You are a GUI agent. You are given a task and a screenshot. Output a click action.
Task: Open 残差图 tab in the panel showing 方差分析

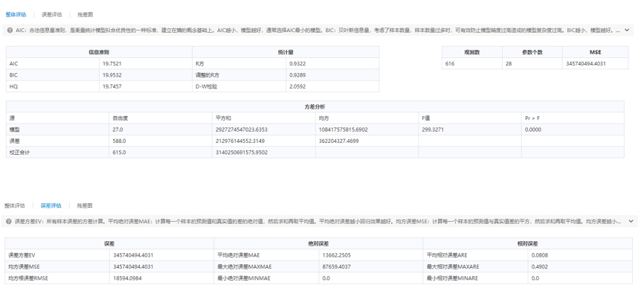(x=86, y=14)
